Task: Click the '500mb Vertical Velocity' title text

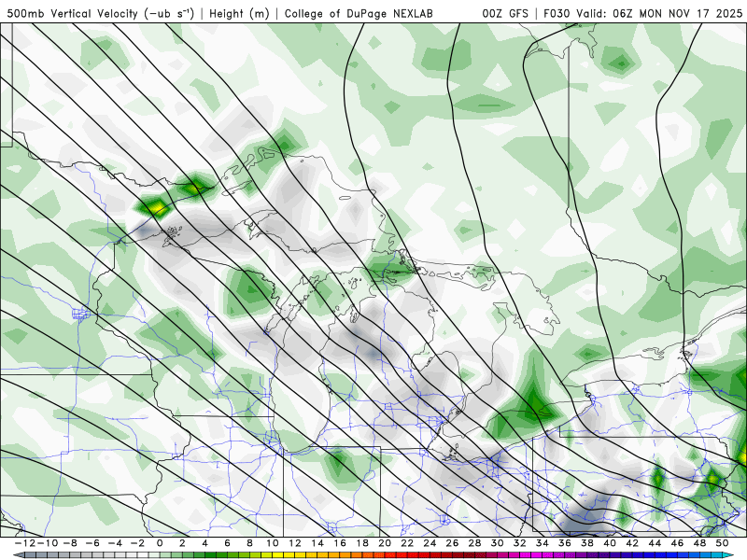Action: [x=72, y=13]
